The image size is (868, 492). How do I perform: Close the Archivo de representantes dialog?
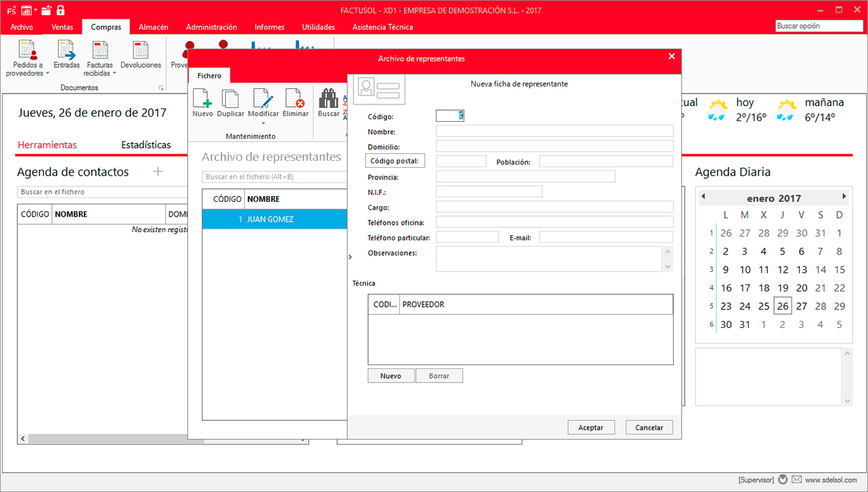[672, 56]
